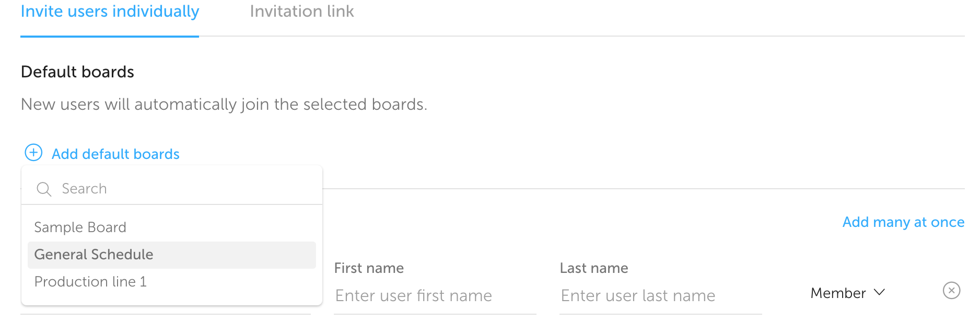Click the Last name field label
The width and height of the screenshot is (980, 321).
point(594,268)
